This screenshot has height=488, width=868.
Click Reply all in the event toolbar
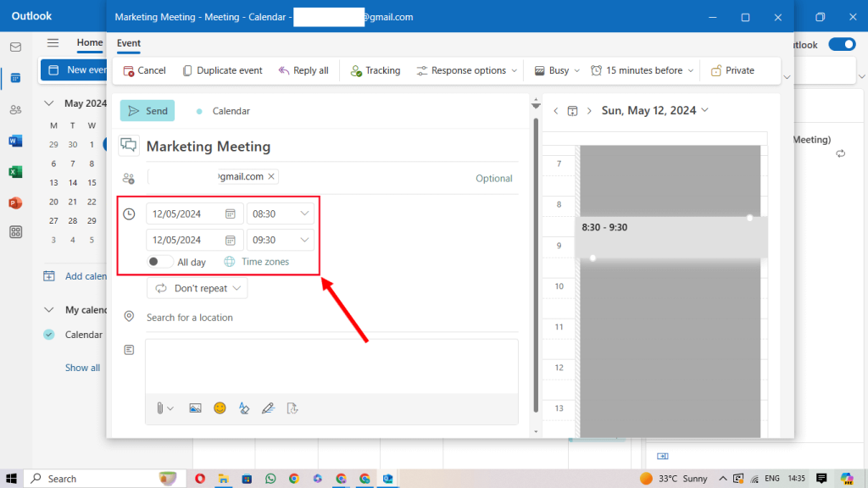(x=303, y=70)
